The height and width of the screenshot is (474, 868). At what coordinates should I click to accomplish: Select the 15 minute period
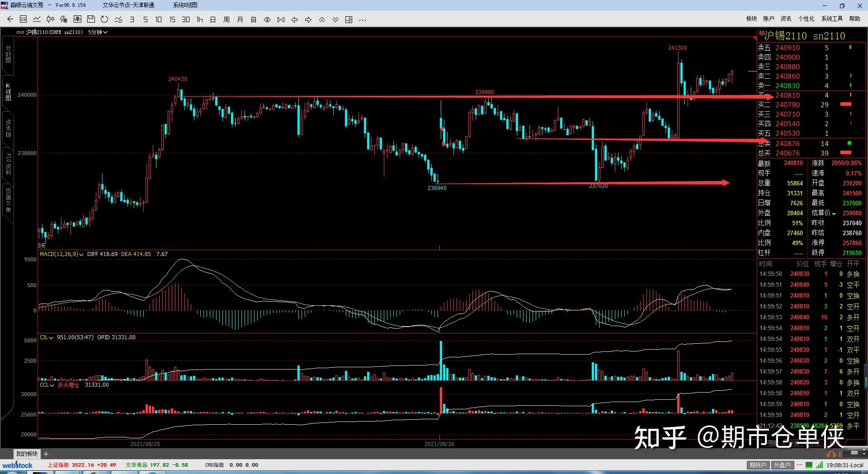pyautogui.click(x=172, y=19)
